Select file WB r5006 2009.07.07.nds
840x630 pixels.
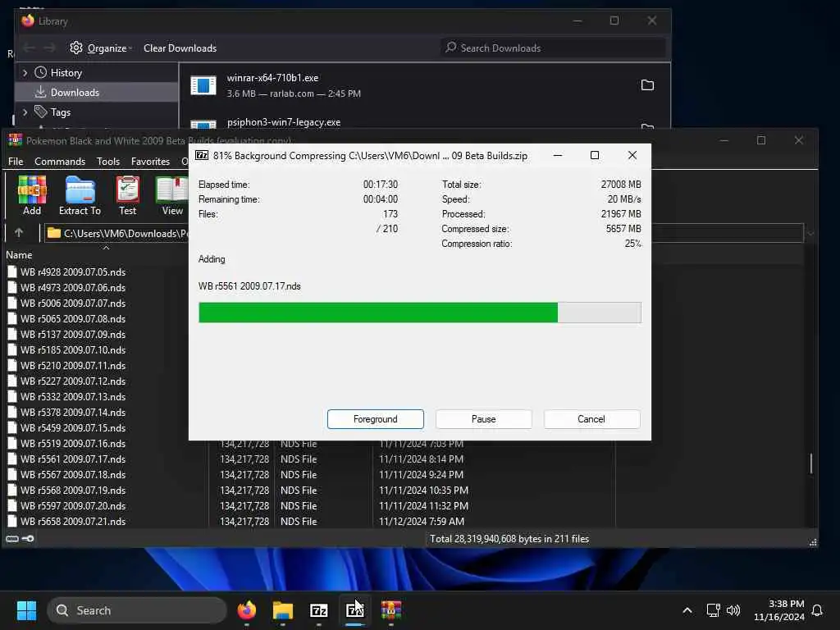(66, 303)
